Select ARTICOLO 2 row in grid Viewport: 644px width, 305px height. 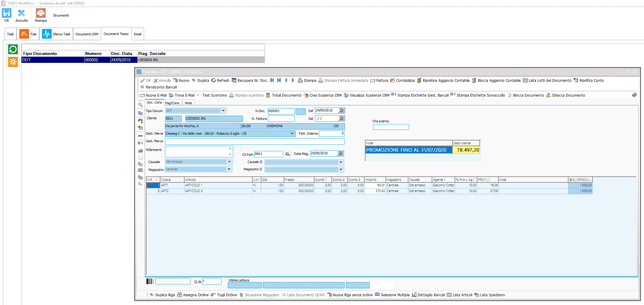click(x=369, y=191)
